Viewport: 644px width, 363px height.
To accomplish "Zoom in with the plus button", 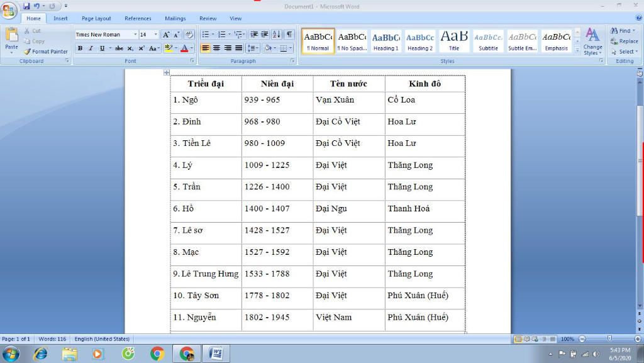I will coord(638,339).
